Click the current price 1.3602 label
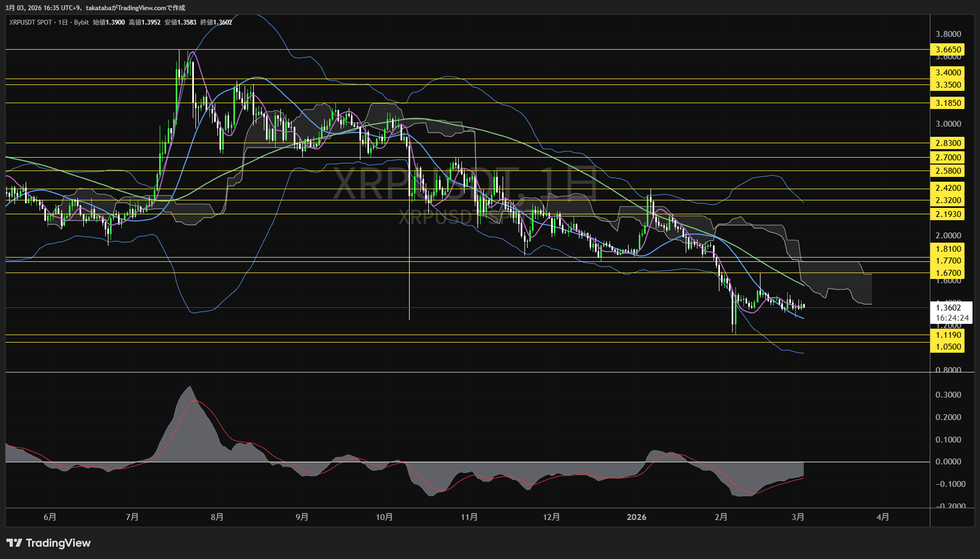The height and width of the screenshot is (559, 980). pos(948,307)
